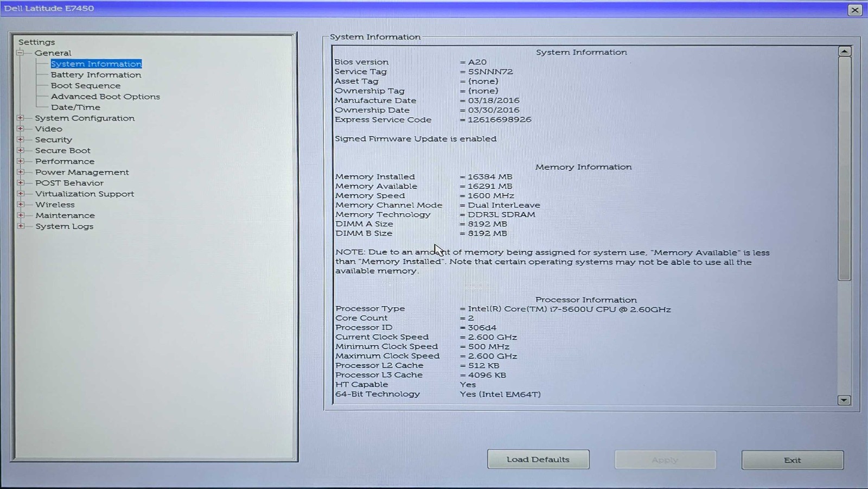This screenshot has height=489, width=868.
Task: Click the Processor Type i7-5600U value
Action: (570, 309)
